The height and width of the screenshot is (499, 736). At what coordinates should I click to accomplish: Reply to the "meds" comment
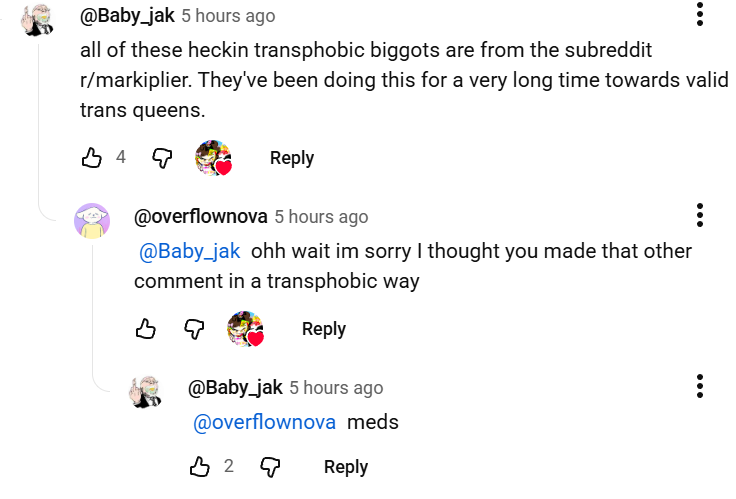coord(346,466)
